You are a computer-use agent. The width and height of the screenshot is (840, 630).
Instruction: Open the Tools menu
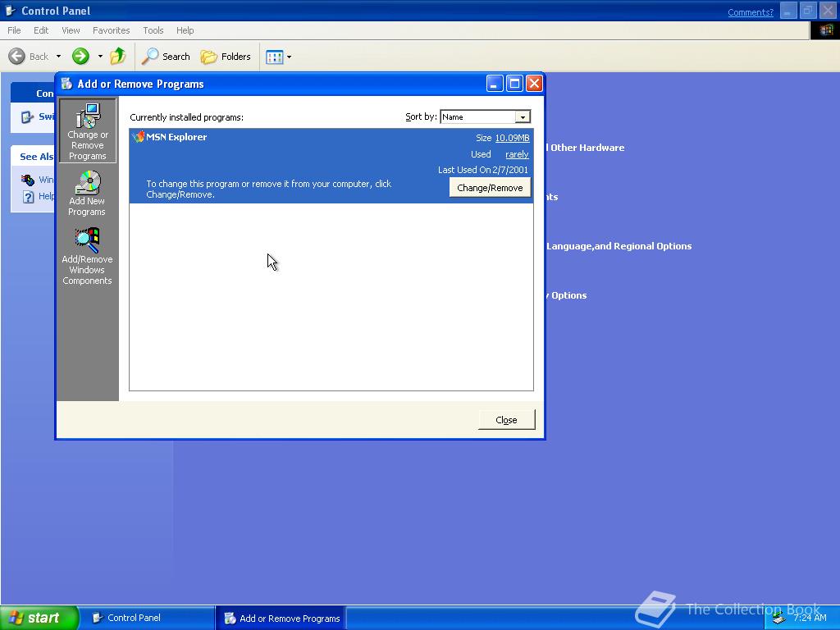pyautogui.click(x=153, y=30)
